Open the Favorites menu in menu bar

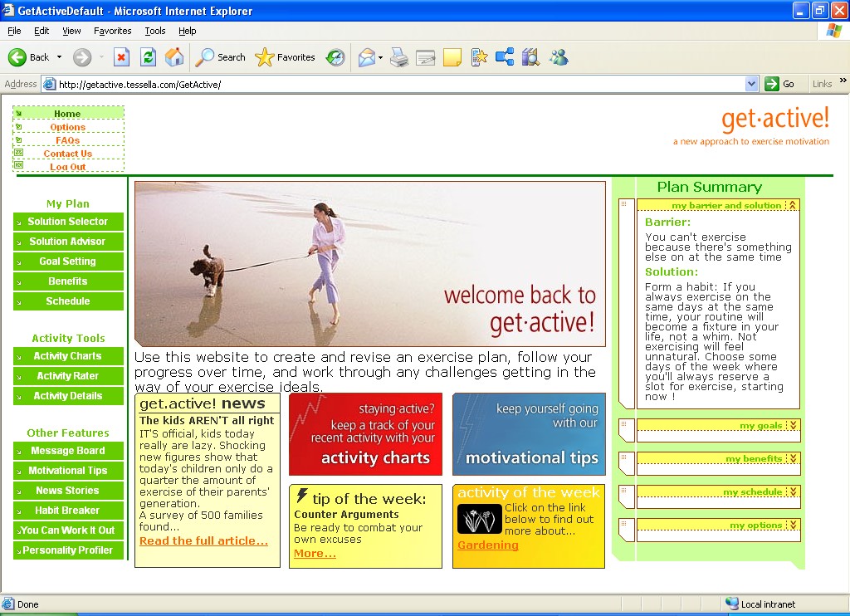pos(112,31)
